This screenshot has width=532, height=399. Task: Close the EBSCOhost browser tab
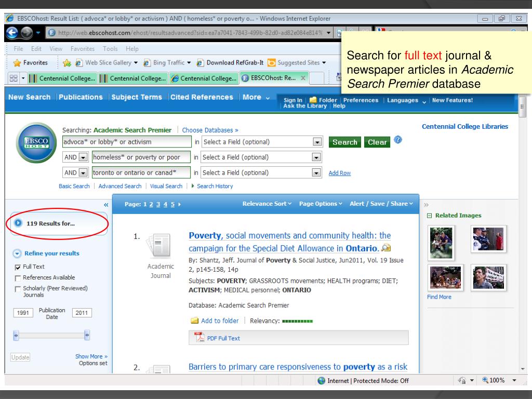coord(303,78)
